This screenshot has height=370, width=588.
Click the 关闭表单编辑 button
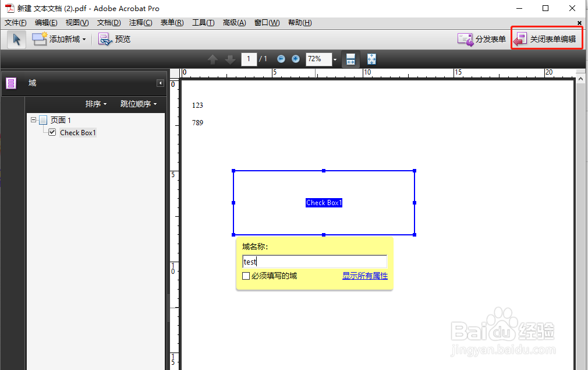[x=546, y=38]
